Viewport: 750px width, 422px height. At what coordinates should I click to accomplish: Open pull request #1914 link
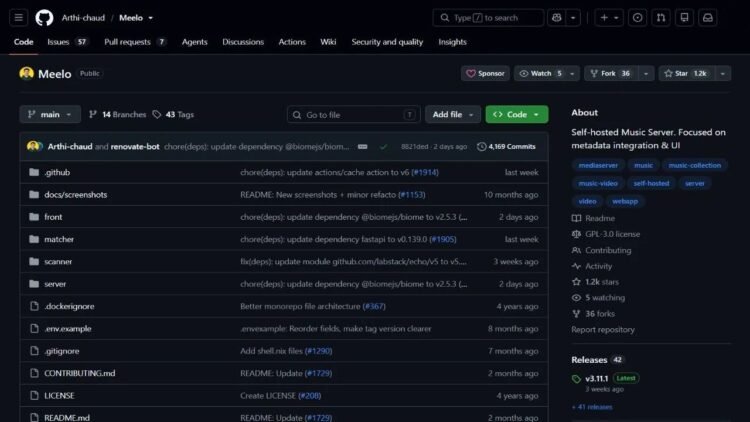pos(425,172)
